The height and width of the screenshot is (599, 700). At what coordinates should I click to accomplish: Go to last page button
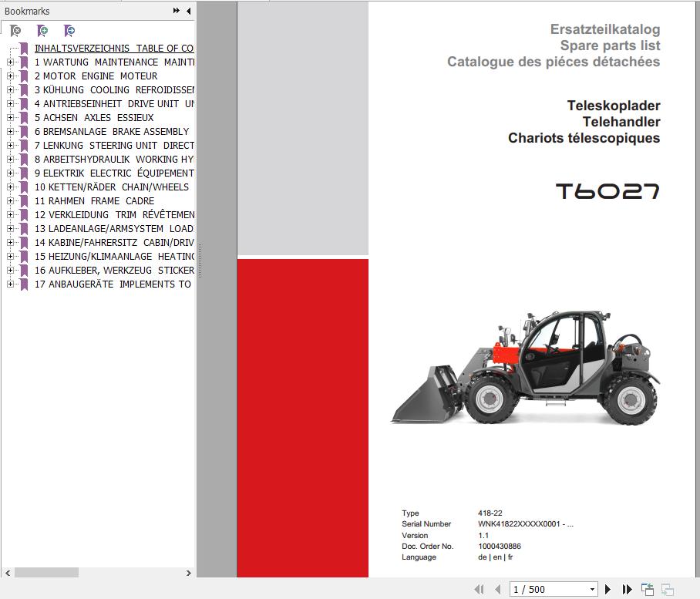pyautogui.click(x=628, y=589)
